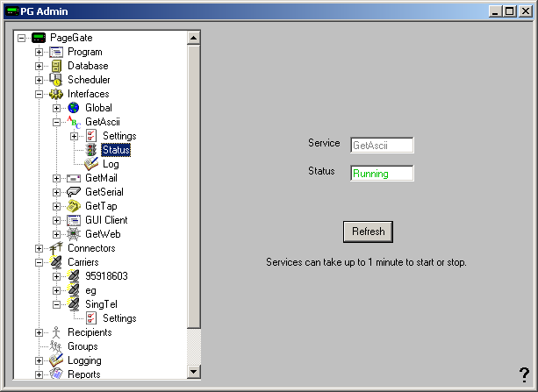Select the Groups tree label
This screenshot has width=538, height=392.
pos(82,346)
